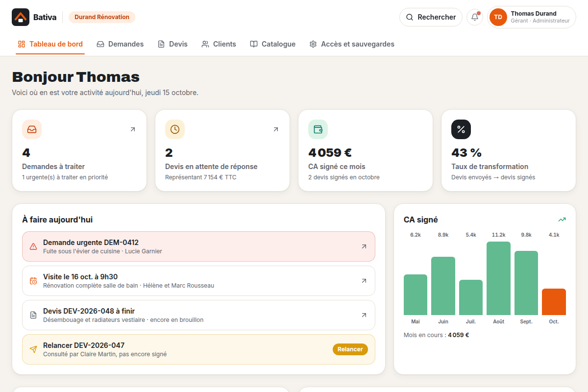The width and height of the screenshot is (588, 392).
Task: Open the Clients tab
Action: point(219,44)
